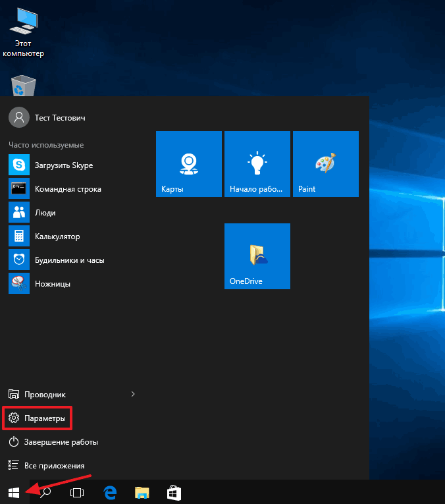Viewport: 445px width, 504px height.
Task: Open the Windows Start button
Action: tap(14, 492)
